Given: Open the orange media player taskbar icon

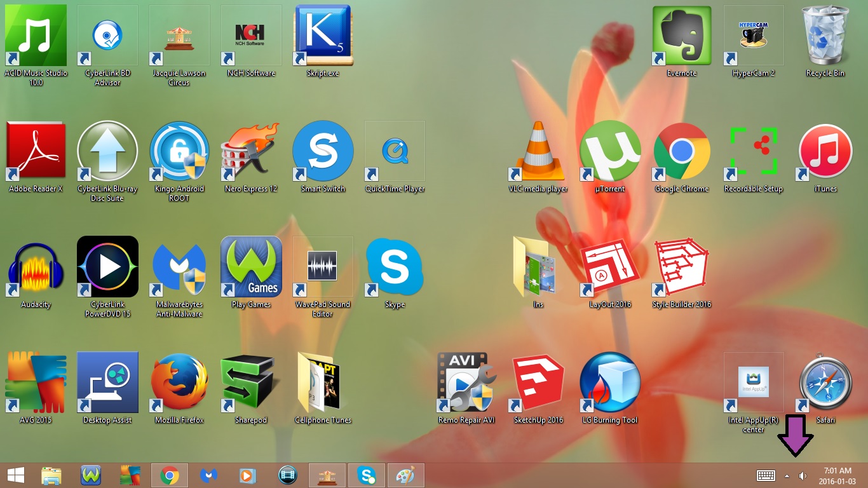Looking at the screenshot, I should (x=248, y=475).
